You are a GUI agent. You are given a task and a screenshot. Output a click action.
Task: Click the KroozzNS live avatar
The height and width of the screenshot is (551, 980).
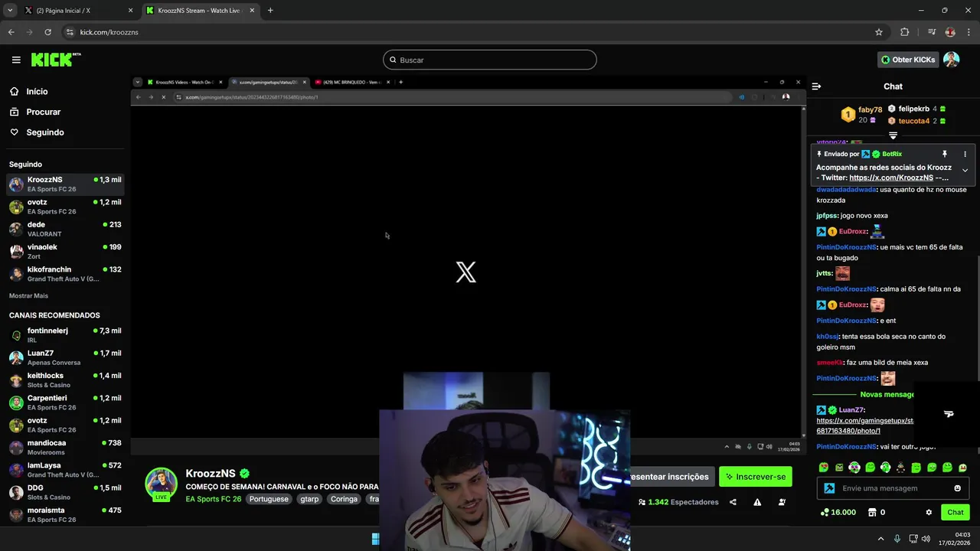162,484
